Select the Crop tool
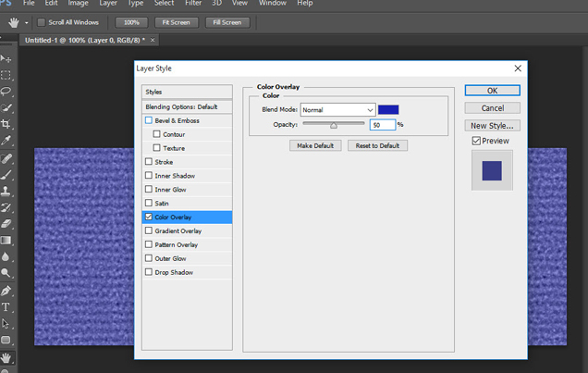Screen dimensions: 588x373 pos(6,124)
